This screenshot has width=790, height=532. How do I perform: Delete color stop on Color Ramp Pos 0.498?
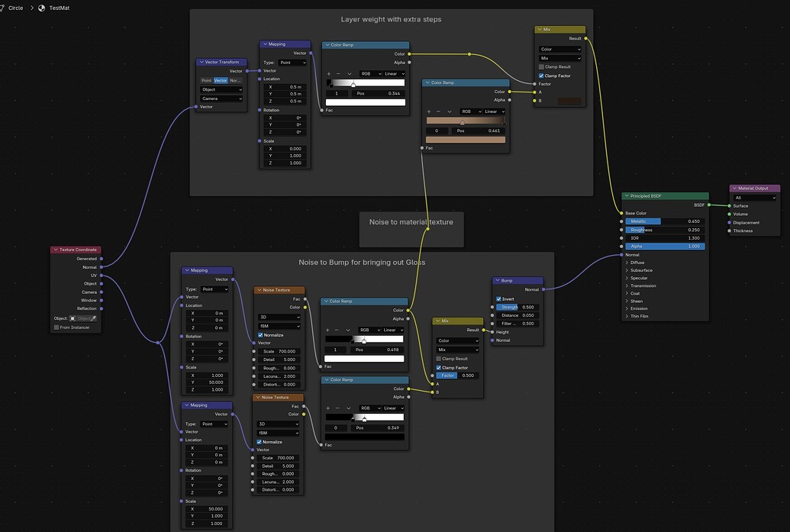(337, 330)
